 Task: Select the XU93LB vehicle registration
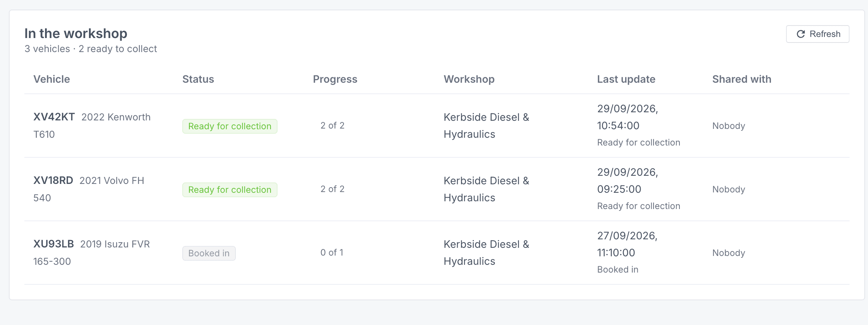(54, 244)
